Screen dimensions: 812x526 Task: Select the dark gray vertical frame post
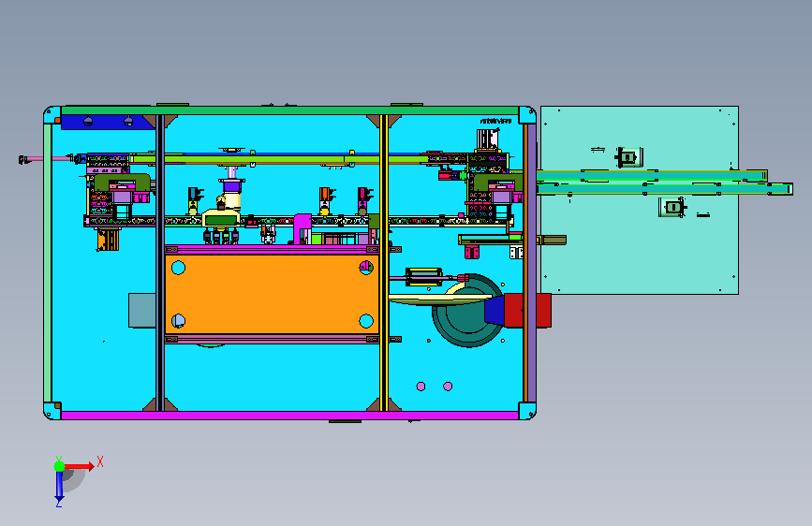click(x=160, y=263)
